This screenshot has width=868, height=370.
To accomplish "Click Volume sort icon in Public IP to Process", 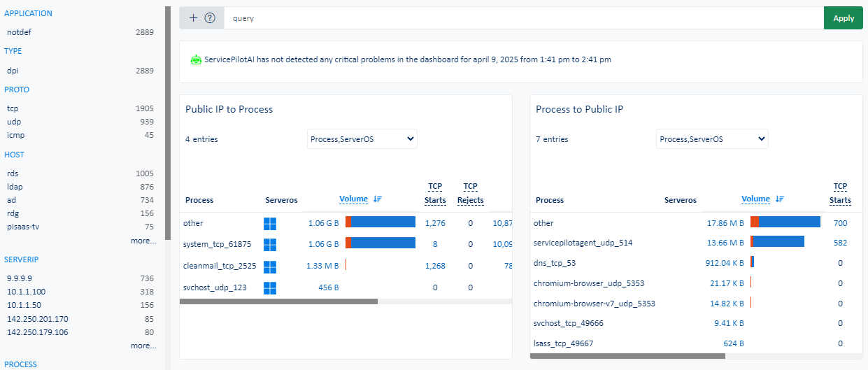I will pos(378,199).
